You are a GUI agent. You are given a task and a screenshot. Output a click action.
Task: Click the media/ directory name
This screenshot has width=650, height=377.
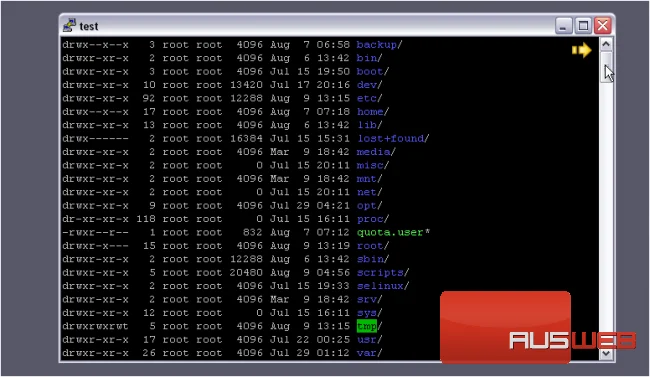click(376, 152)
